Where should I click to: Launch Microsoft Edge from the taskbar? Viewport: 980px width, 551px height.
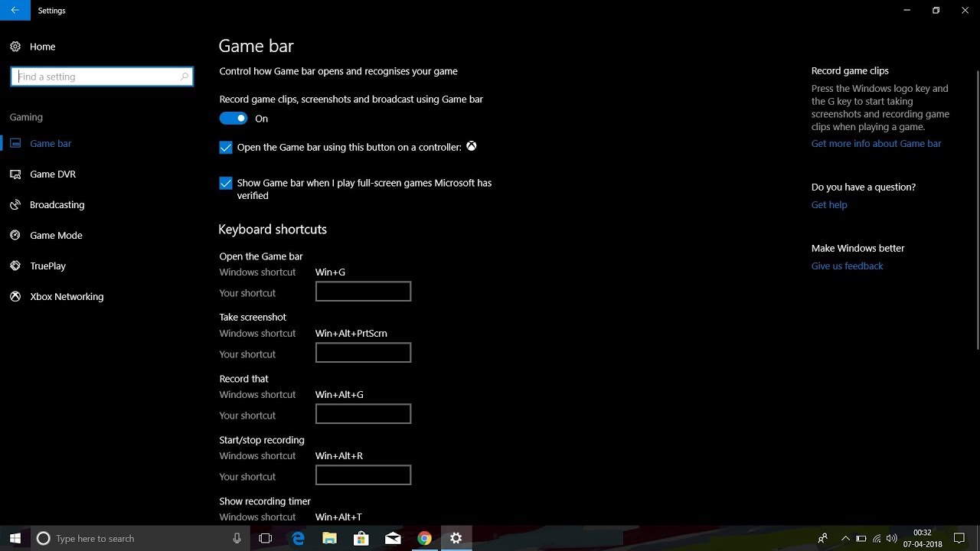click(298, 538)
